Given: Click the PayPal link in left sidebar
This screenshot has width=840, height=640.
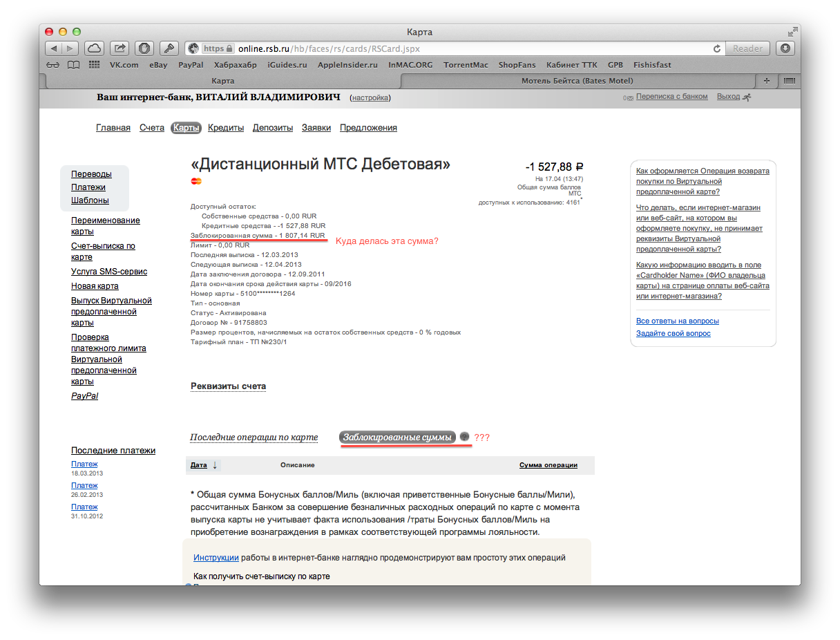Looking at the screenshot, I should click(84, 396).
